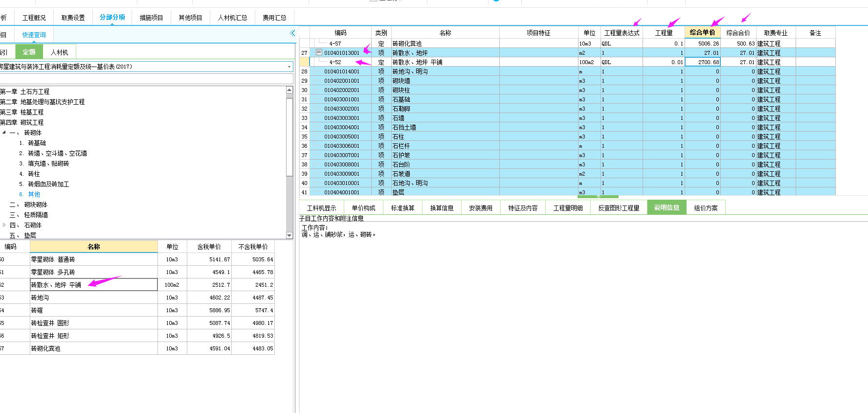
Task: Open the 工料机显示 bottom tab
Action: tap(322, 208)
